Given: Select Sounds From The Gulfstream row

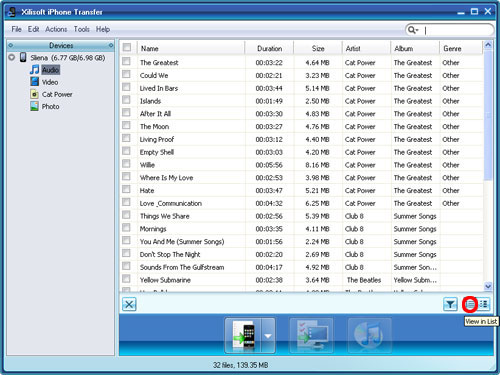Looking at the screenshot, I should [302, 267].
